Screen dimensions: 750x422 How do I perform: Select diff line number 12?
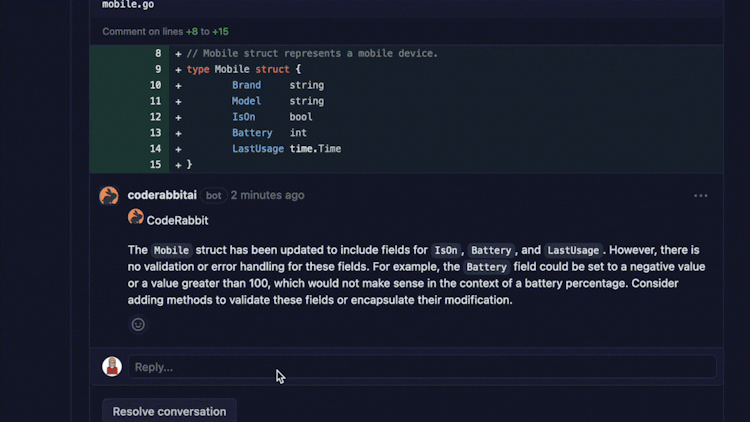pyautogui.click(x=156, y=117)
